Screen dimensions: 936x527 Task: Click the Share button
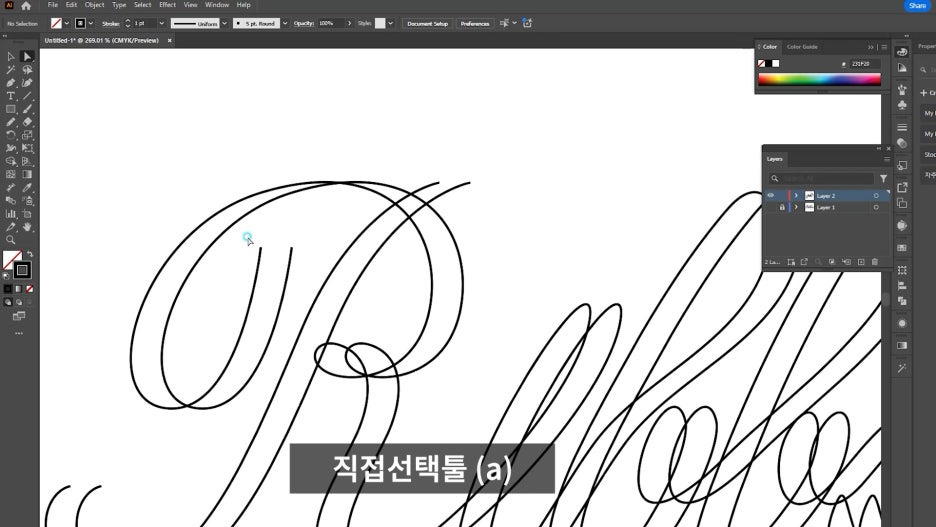click(x=917, y=5)
